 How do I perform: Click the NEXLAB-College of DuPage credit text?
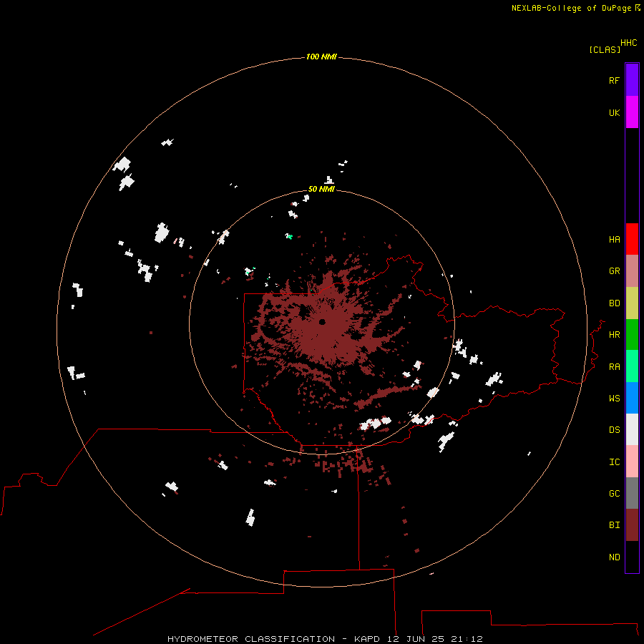pyautogui.click(x=571, y=8)
